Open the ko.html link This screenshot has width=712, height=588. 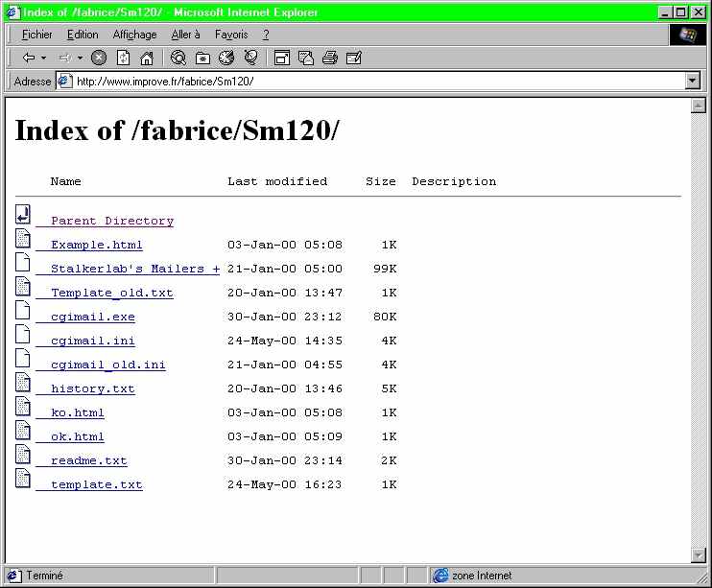coord(78,412)
